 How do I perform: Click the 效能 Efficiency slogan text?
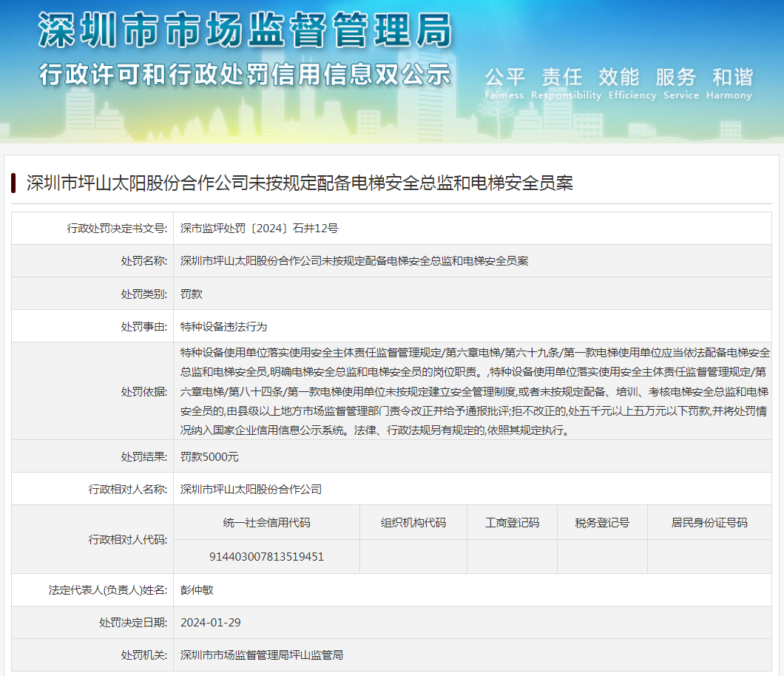tap(632, 84)
